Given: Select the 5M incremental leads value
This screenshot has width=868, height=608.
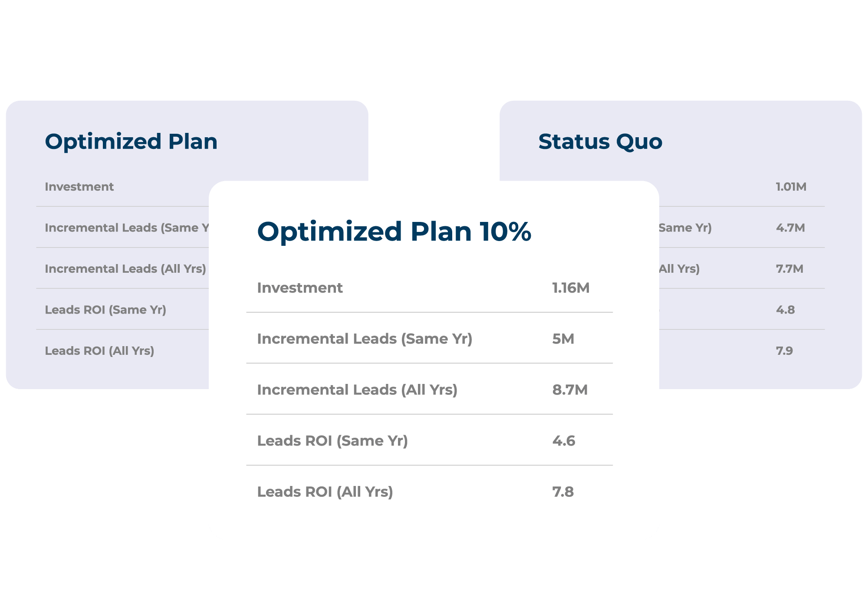Looking at the screenshot, I should pos(563,339).
